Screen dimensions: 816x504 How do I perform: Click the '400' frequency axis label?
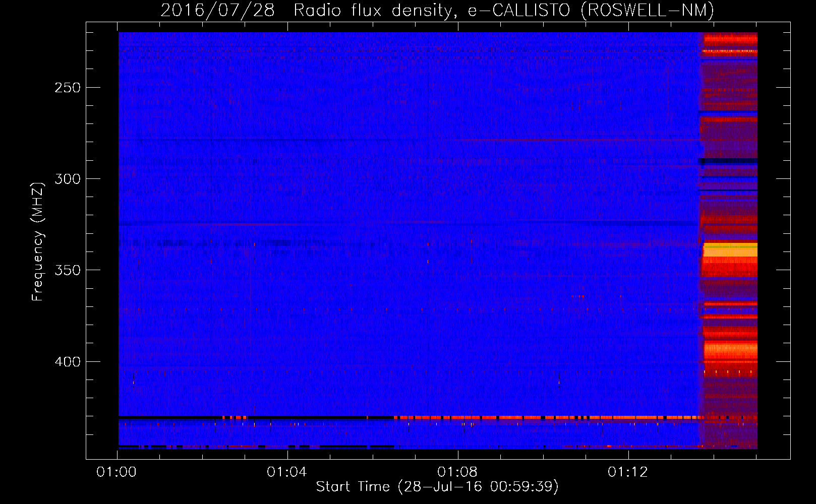tap(68, 362)
